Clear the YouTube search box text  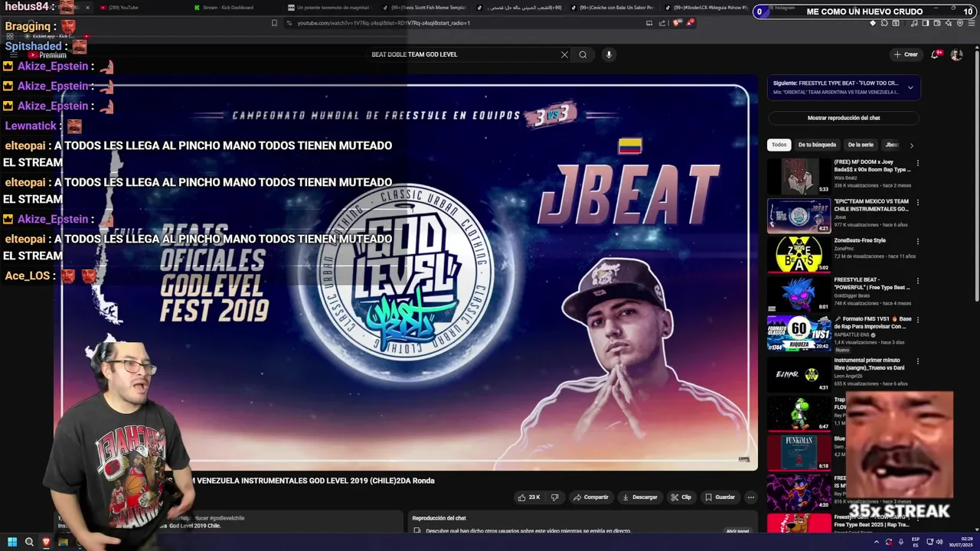[564, 54]
